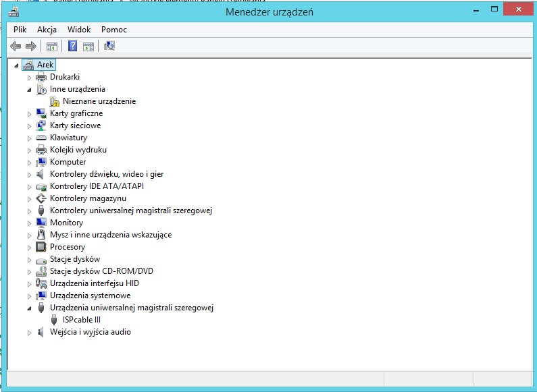Click the Nieznane urządzenie warning icon
The height and width of the screenshot is (392, 537).
pos(55,101)
